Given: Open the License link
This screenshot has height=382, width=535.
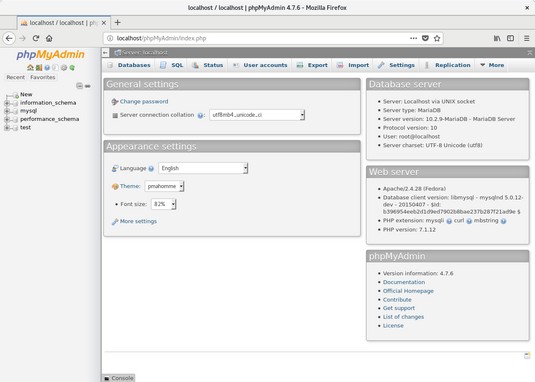Looking at the screenshot, I should coord(393,326).
